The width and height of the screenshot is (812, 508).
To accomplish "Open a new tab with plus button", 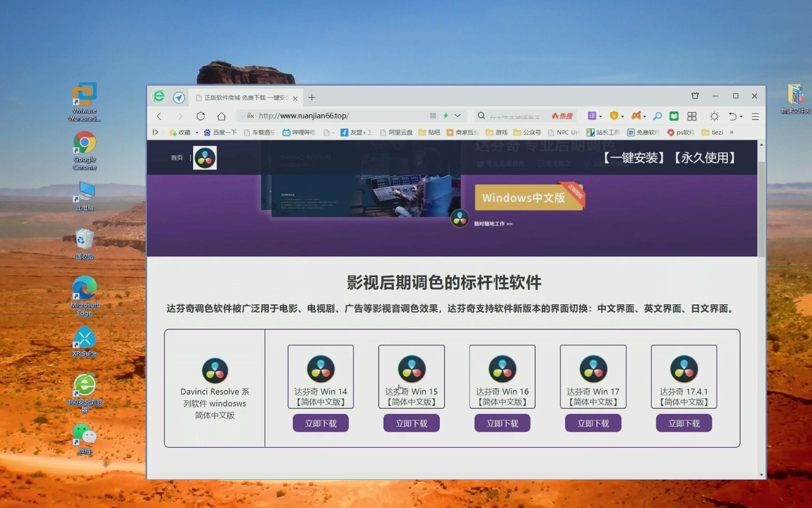I will 312,97.
